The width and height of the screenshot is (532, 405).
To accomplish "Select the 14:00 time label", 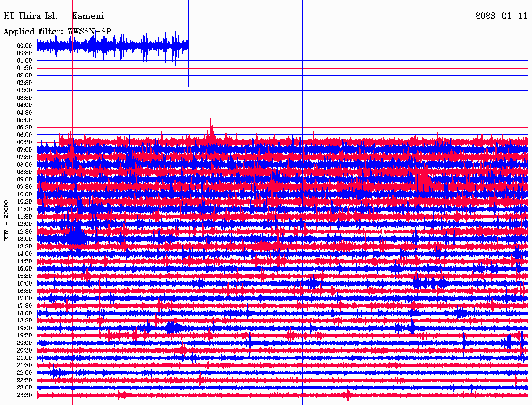I will pos(24,254).
